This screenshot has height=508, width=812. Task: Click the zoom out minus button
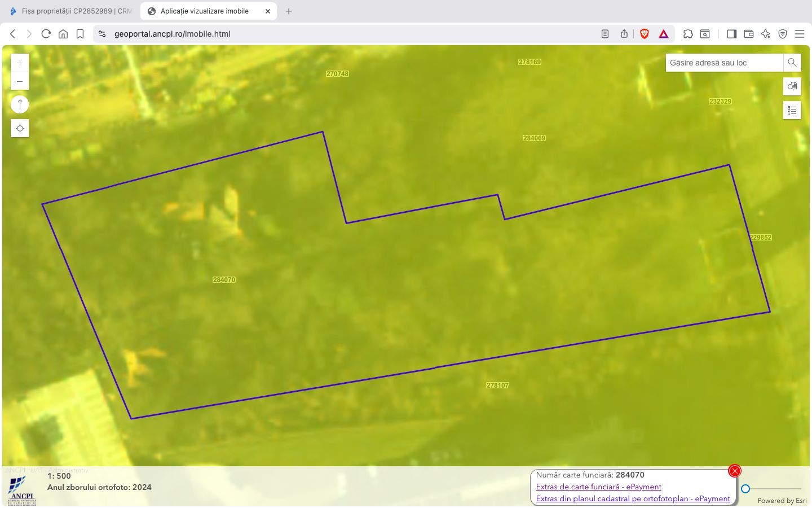click(20, 81)
